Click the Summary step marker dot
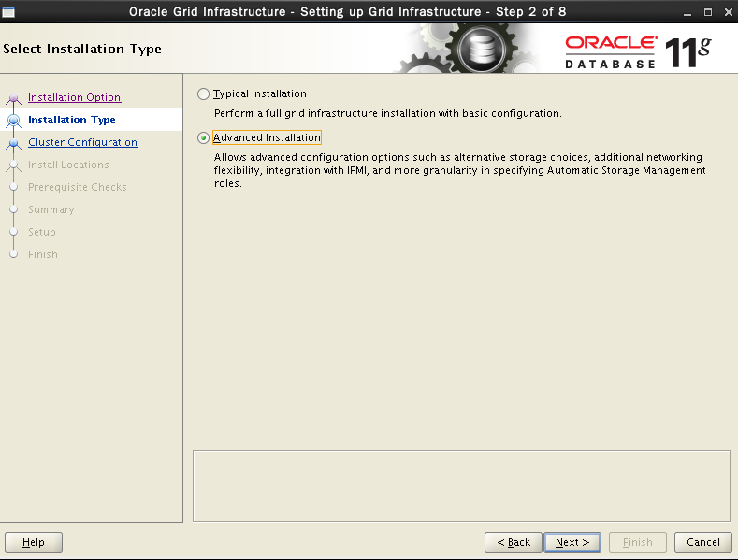Image resolution: width=738 pixels, height=560 pixels. [x=13, y=209]
